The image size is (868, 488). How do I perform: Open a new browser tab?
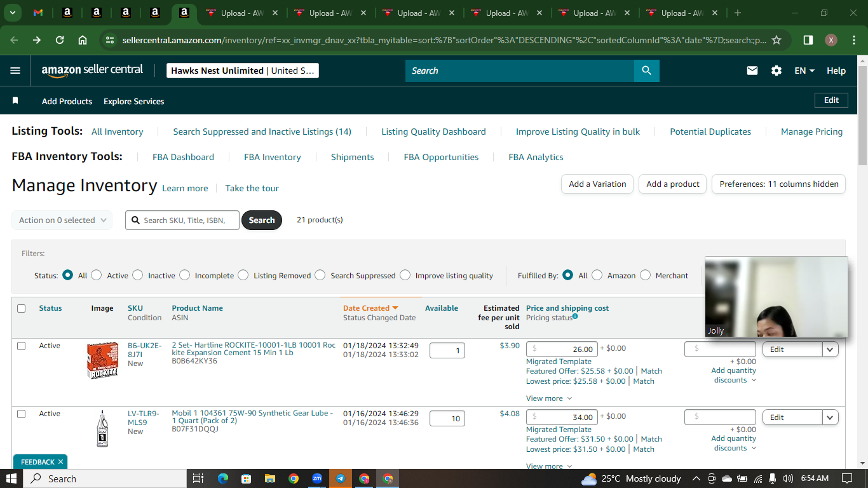[738, 13]
